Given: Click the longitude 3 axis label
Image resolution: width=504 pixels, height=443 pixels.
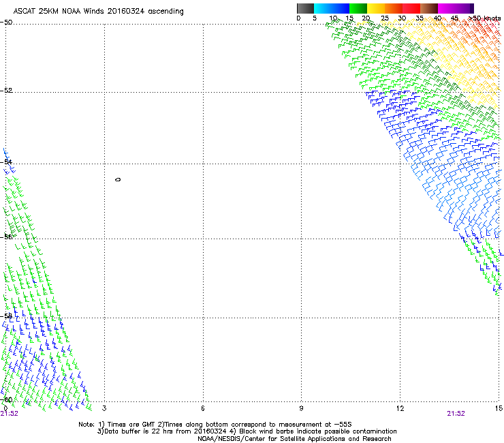Looking at the screenshot, I should coord(104,408).
